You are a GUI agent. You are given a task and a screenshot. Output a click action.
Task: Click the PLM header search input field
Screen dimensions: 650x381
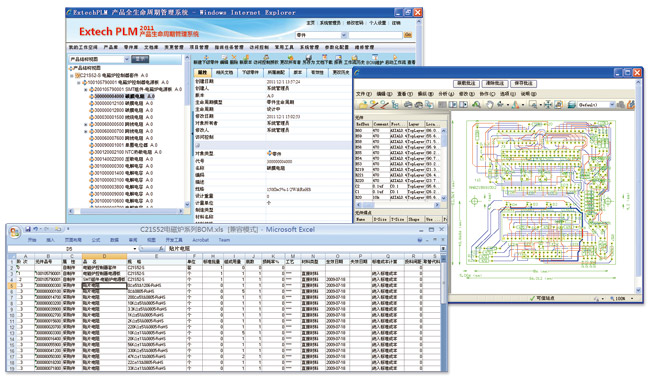[x=375, y=35]
